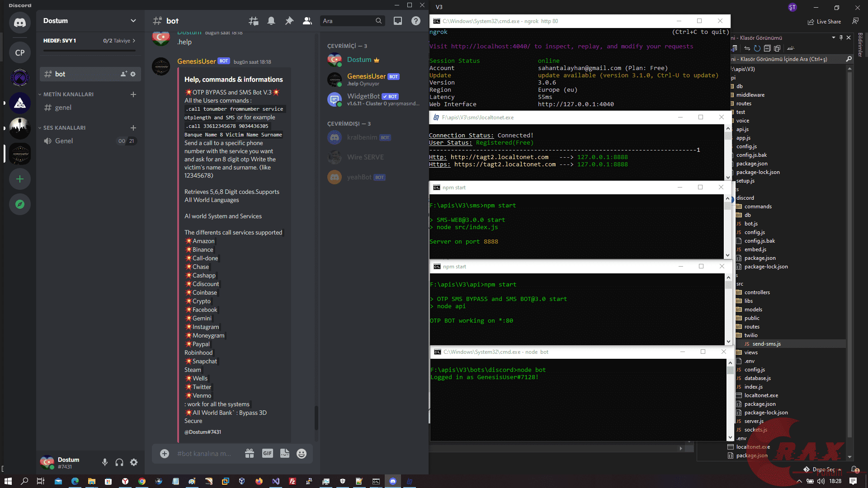Collapse SES KANALLARI category
The image size is (868, 488).
click(x=64, y=128)
